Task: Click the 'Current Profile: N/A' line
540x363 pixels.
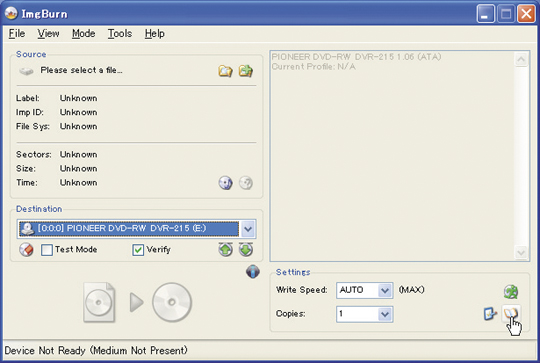Action: coord(313,66)
